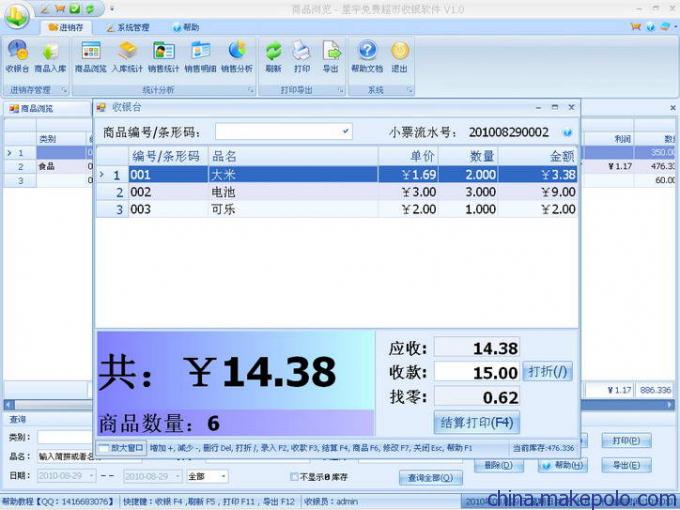Open 销售明细 sales detail icon

click(200, 56)
